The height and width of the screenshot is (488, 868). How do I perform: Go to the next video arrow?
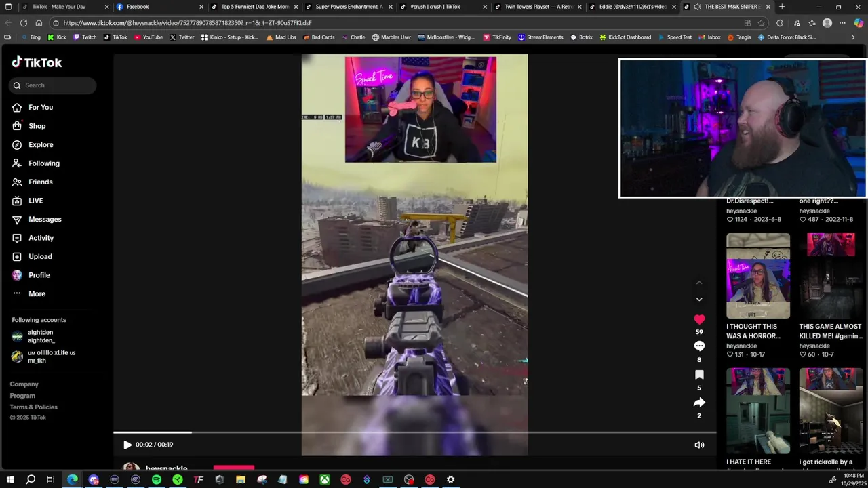[x=699, y=299]
